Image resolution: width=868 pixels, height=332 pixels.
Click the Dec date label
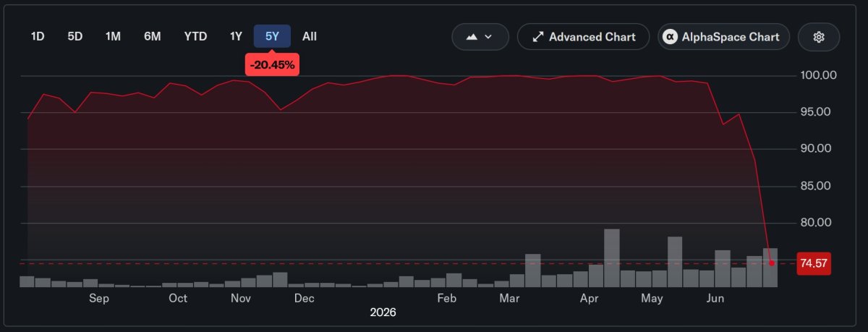pos(305,298)
